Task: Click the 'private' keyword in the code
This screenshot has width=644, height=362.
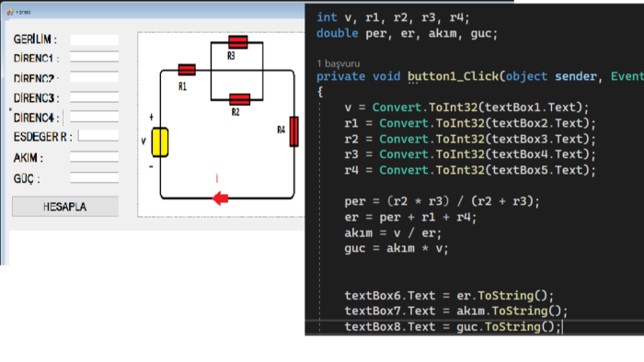Action: pos(340,76)
